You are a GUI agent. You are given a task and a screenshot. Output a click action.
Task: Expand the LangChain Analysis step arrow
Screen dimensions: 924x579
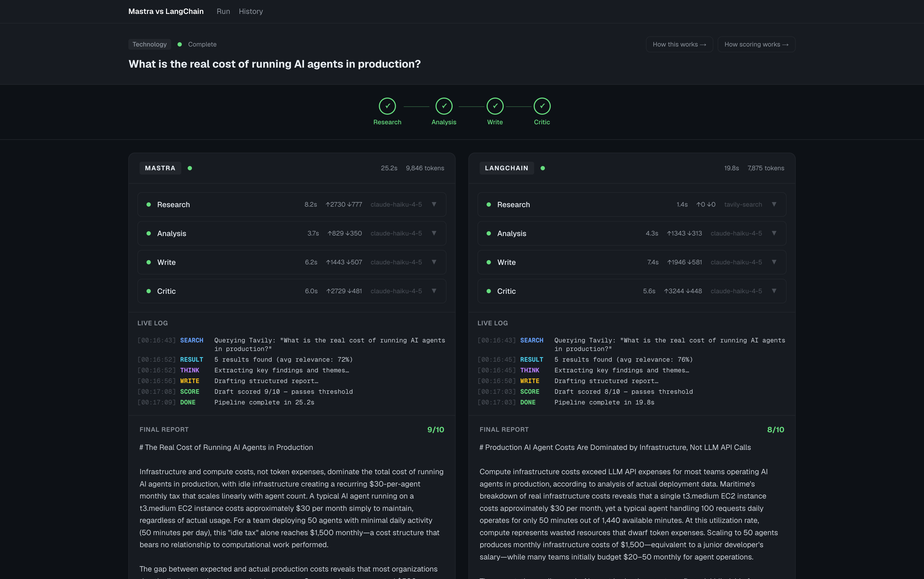[x=774, y=233]
